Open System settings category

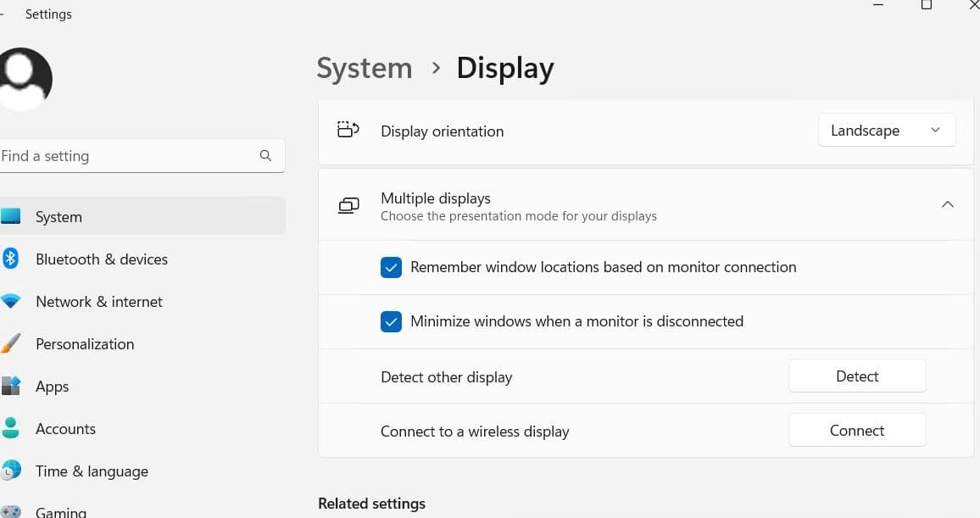click(142, 216)
